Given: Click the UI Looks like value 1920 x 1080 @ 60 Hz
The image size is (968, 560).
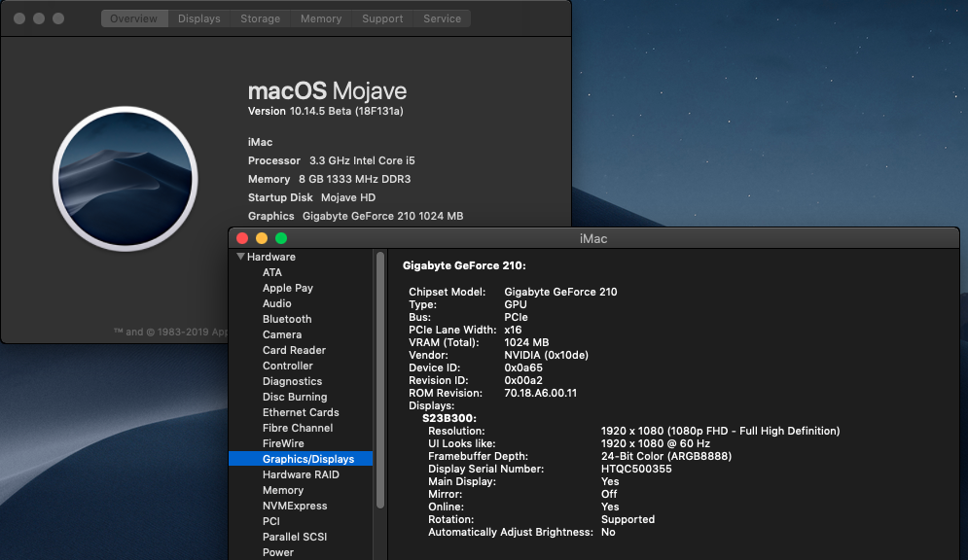Looking at the screenshot, I should pyautogui.click(x=656, y=443).
